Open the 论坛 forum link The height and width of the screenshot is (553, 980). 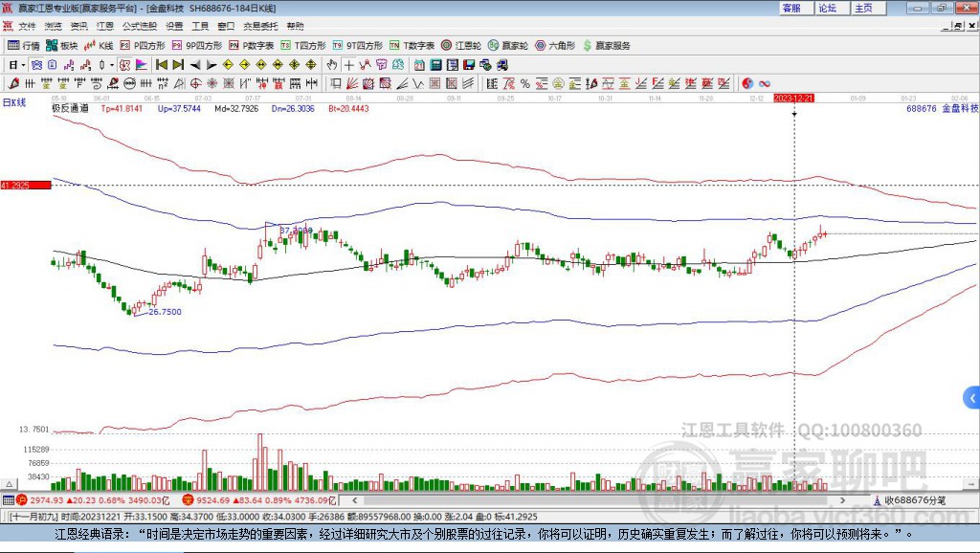(829, 8)
